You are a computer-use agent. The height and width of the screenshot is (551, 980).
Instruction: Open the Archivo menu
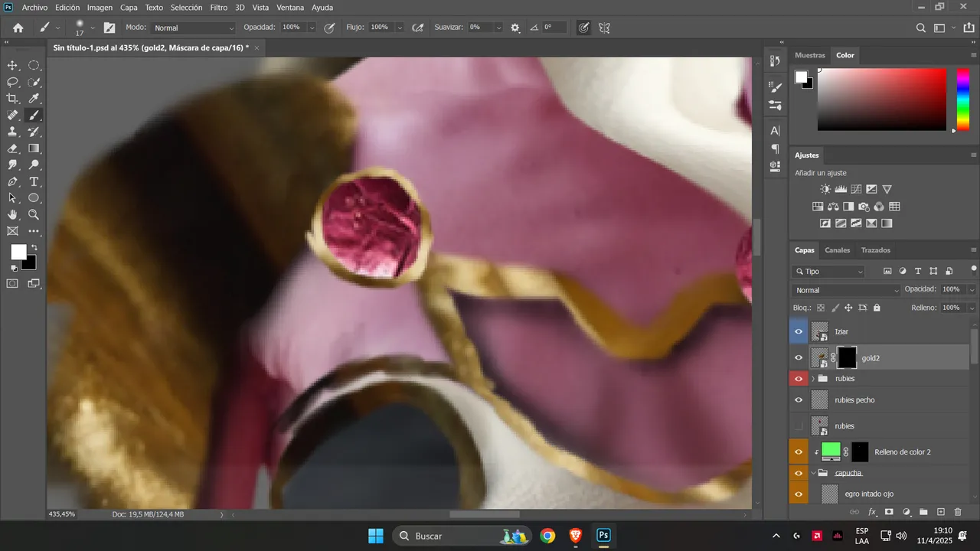point(34,7)
